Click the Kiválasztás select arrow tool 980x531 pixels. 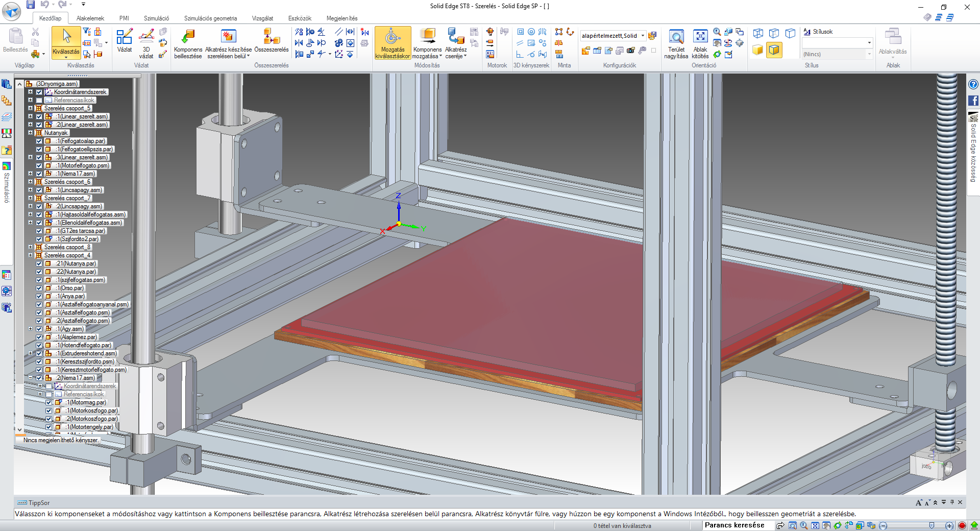point(66,37)
